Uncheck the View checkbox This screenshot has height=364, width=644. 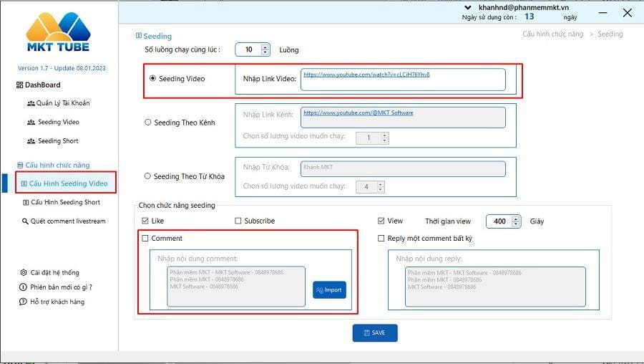(381, 221)
